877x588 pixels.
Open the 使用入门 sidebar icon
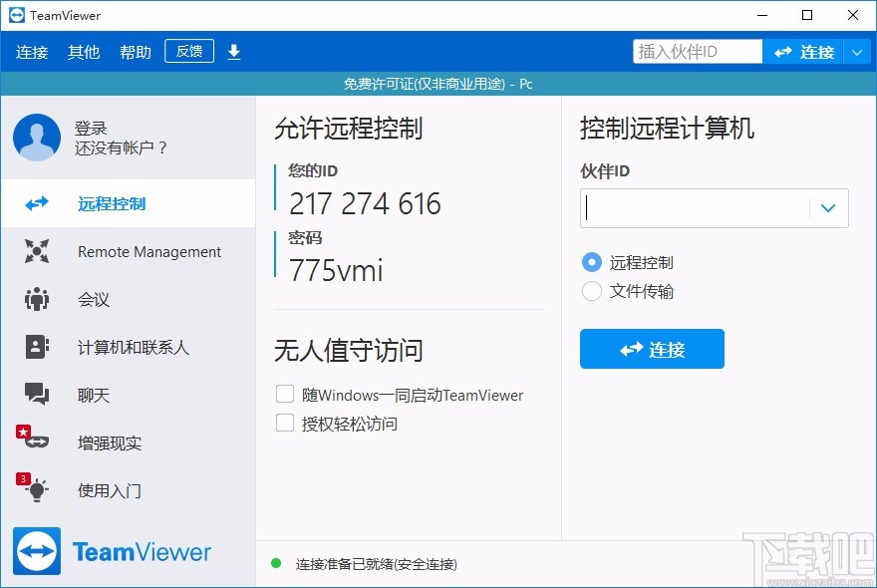tap(37, 490)
